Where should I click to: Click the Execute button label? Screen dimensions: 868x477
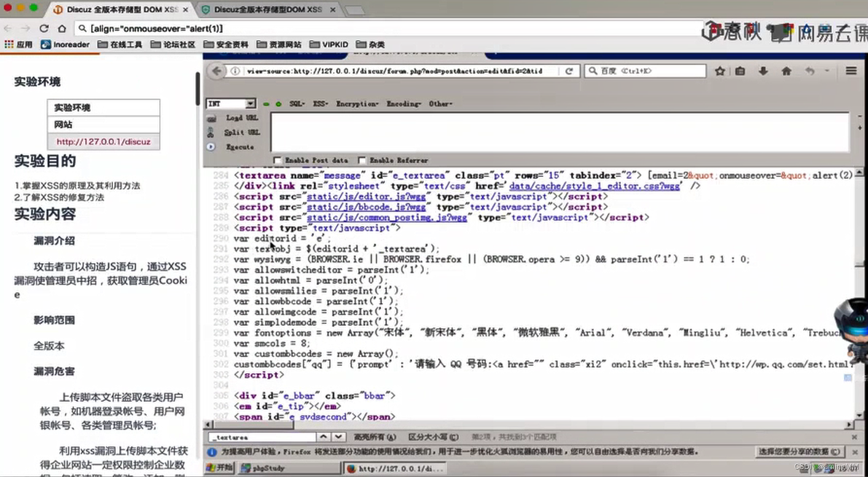240,147
